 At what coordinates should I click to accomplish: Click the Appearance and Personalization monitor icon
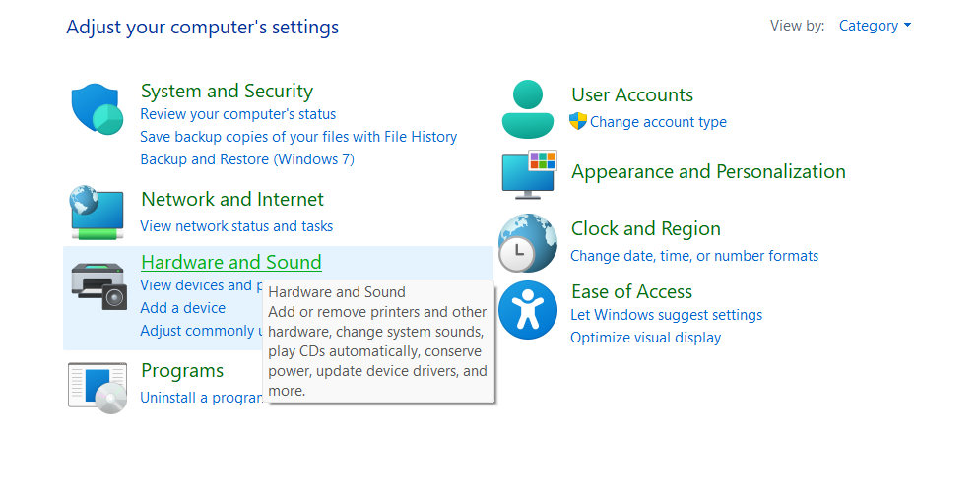click(529, 174)
